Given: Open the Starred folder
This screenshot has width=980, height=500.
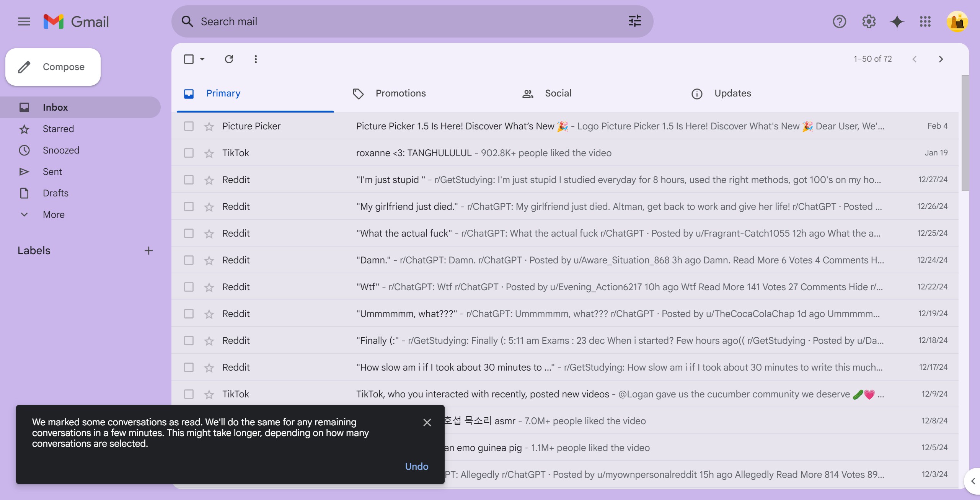Looking at the screenshot, I should 80,129.
